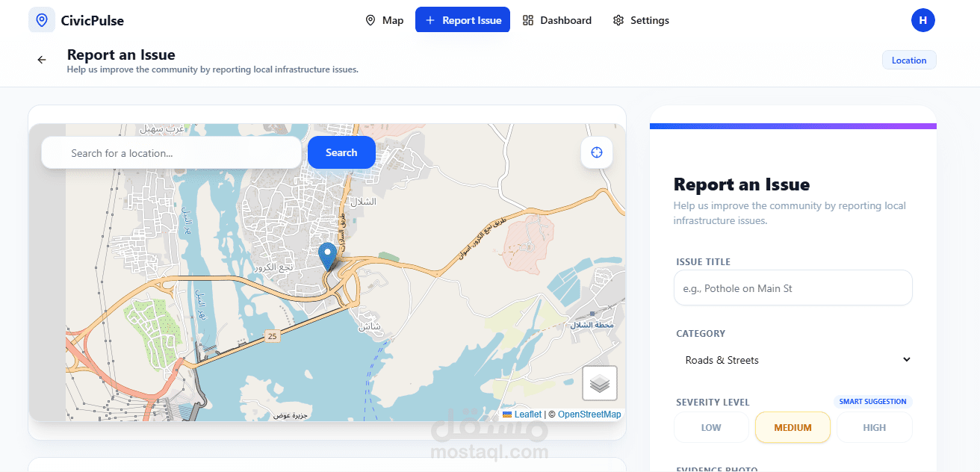Click the Report an Issue page heading
This screenshot has width=980, height=472.
(121, 55)
